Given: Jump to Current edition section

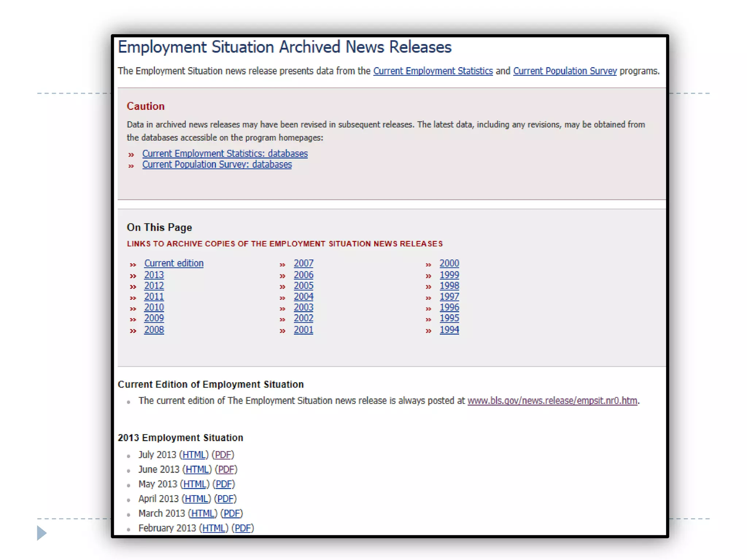Looking at the screenshot, I should [174, 263].
